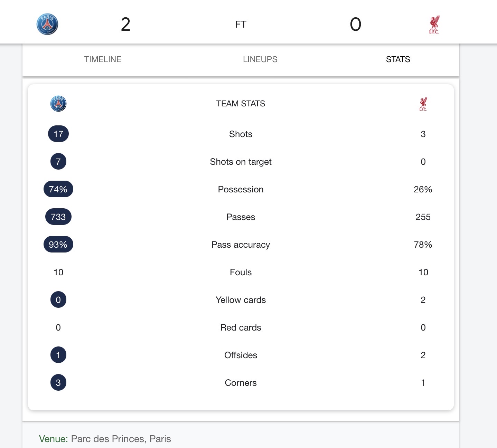Click the FT match status label
The image size is (497, 448).
coord(241,25)
